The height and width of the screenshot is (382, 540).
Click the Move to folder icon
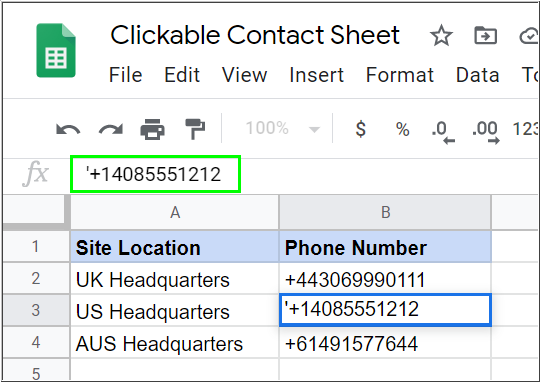click(486, 35)
